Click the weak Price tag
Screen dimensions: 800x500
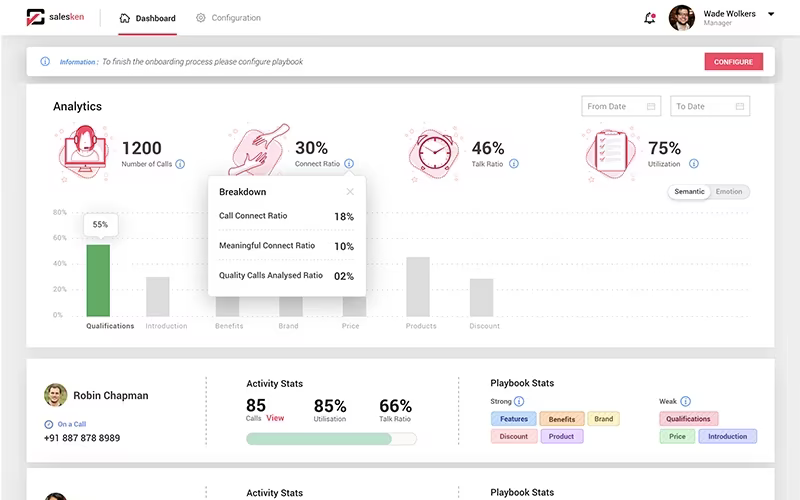point(677,437)
